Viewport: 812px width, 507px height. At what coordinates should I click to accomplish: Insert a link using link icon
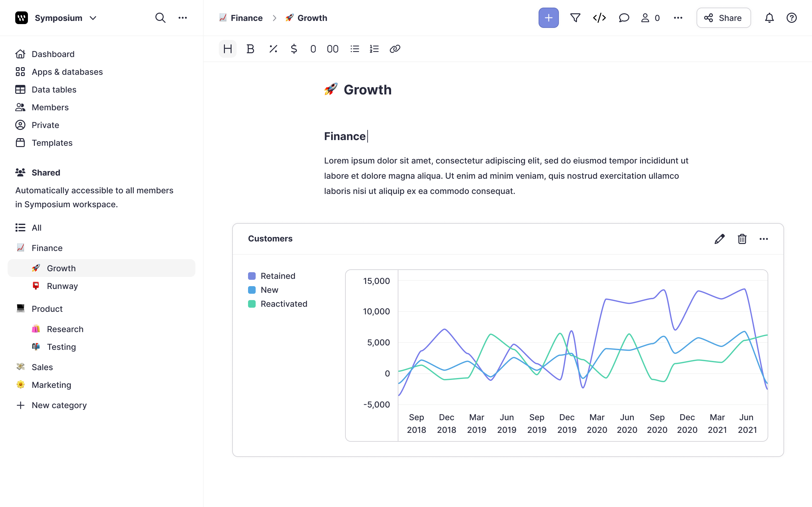pyautogui.click(x=395, y=49)
